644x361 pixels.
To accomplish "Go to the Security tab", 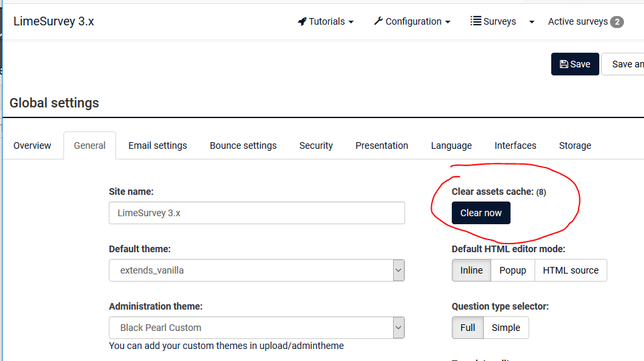I will click(x=316, y=145).
